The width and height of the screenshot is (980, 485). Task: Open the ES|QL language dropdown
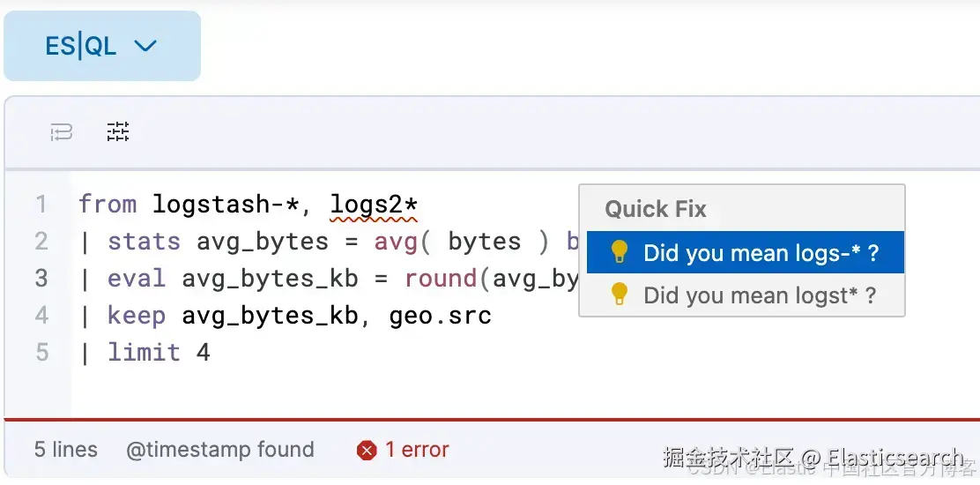tap(102, 46)
